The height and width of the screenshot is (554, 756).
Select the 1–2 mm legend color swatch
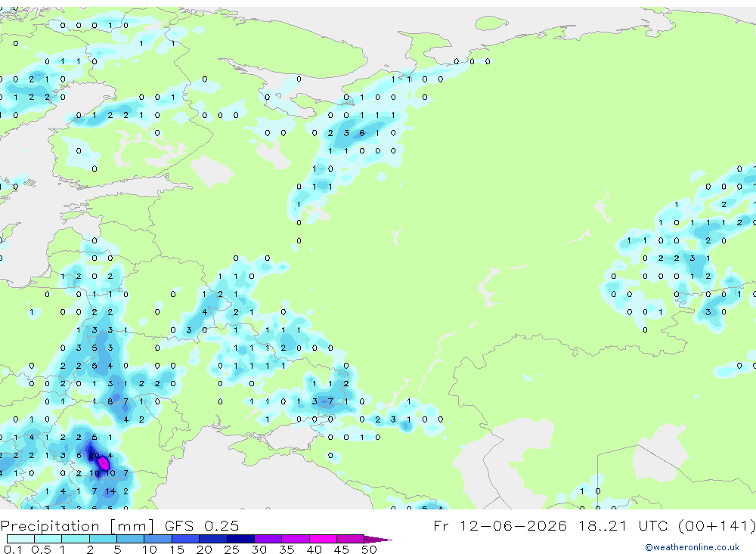point(76,539)
